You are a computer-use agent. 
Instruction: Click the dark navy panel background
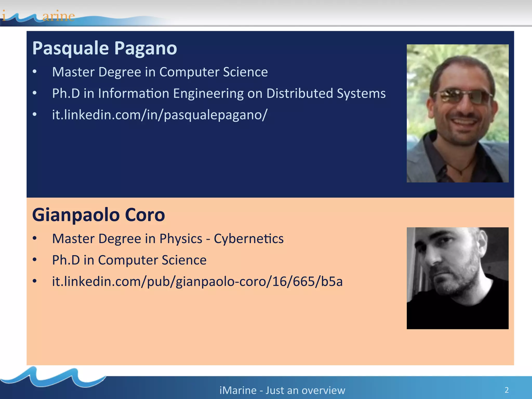pyautogui.click(x=208, y=161)
